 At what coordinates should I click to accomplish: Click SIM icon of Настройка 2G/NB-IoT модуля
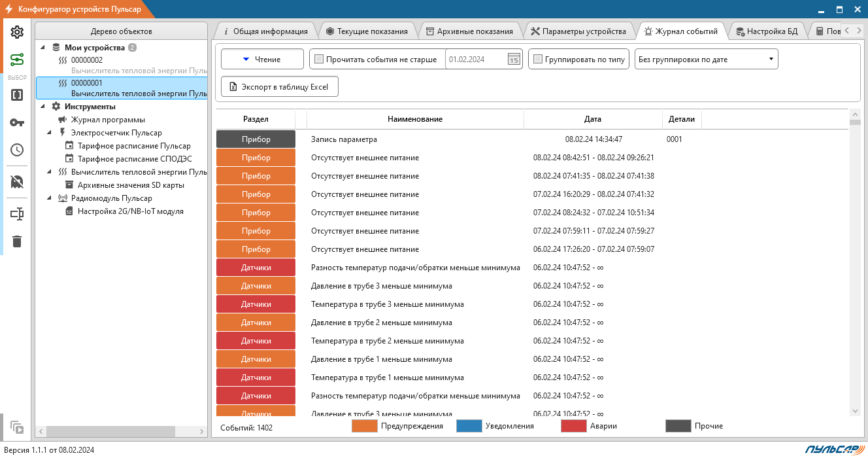click(x=69, y=211)
